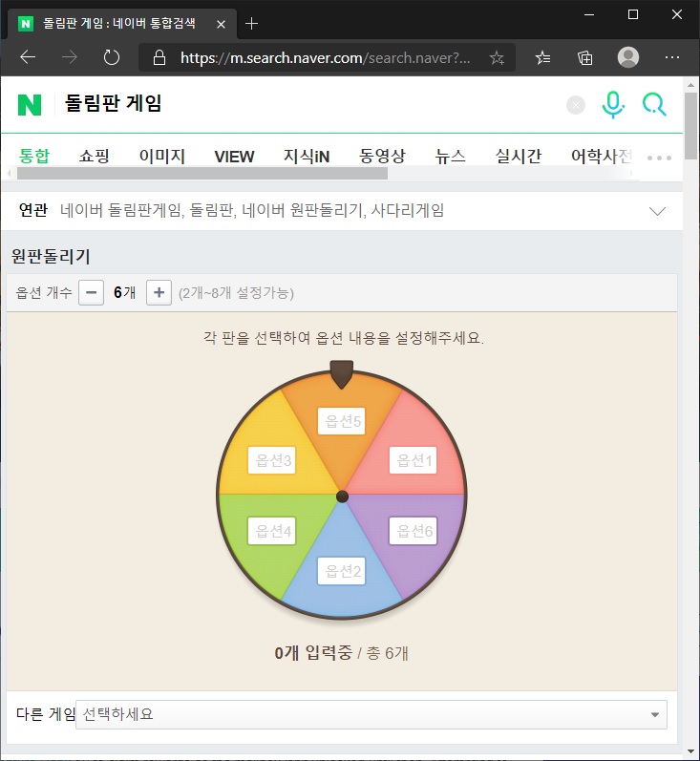Select the 어학사전 tab

602,156
